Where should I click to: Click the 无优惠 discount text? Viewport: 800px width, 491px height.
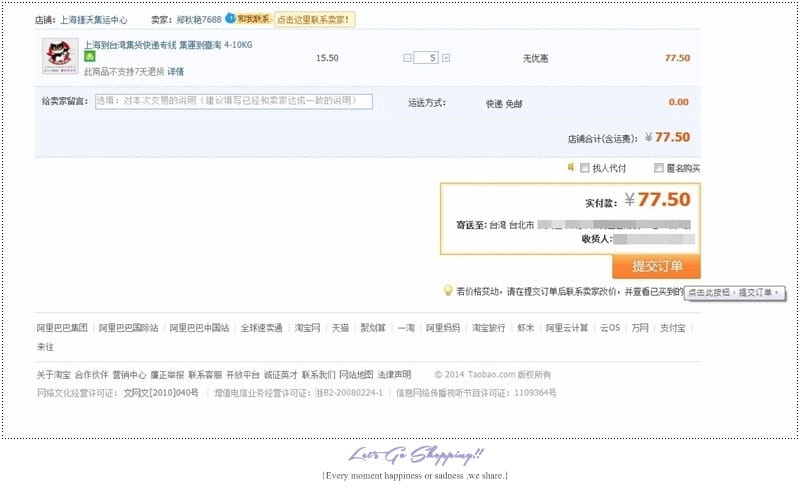pos(535,58)
